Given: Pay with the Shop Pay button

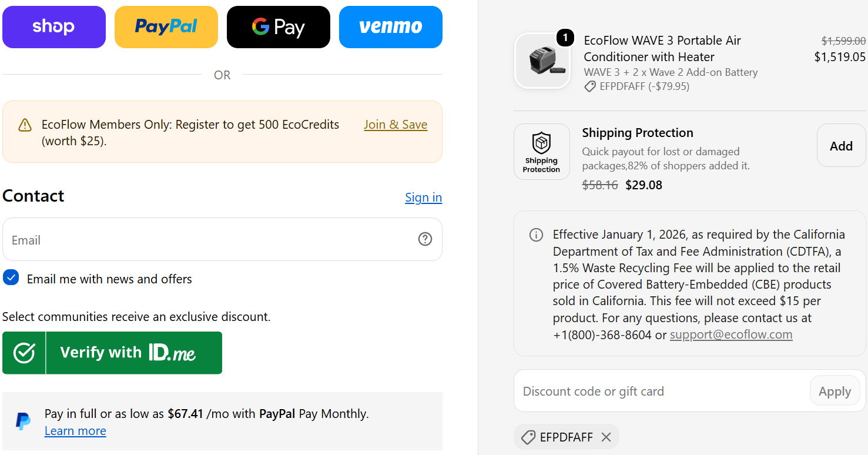Looking at the screenshot, I should [x=54, y=27].
